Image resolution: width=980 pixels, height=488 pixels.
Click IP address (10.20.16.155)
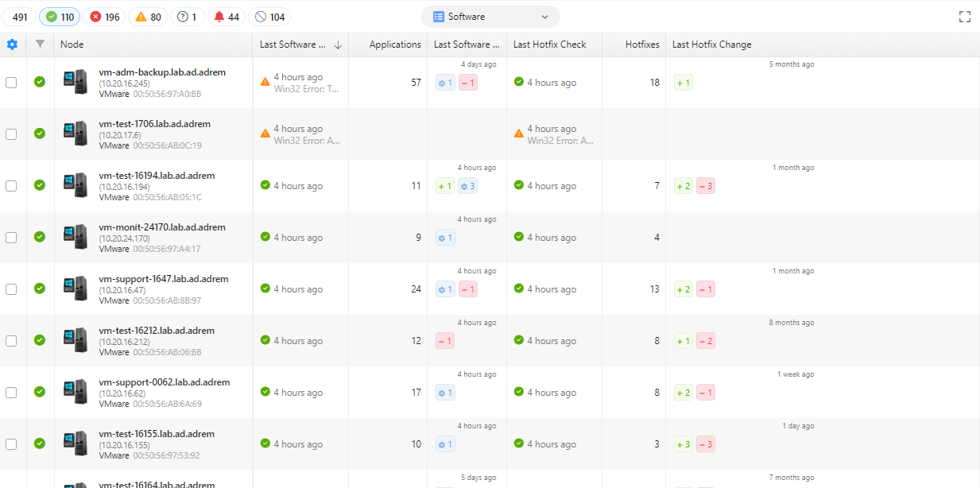pos(125,445)
